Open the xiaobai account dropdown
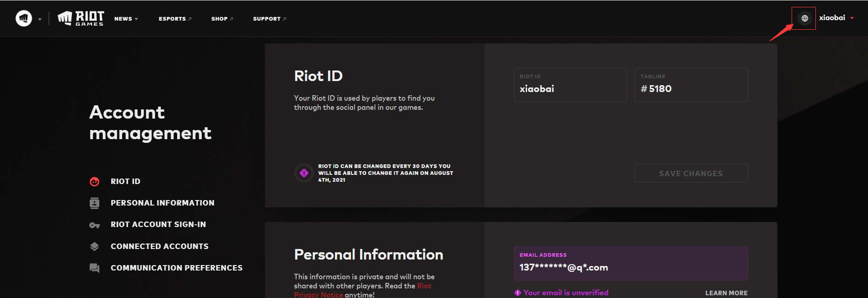 pyautogui.click(x=836, y=18)
